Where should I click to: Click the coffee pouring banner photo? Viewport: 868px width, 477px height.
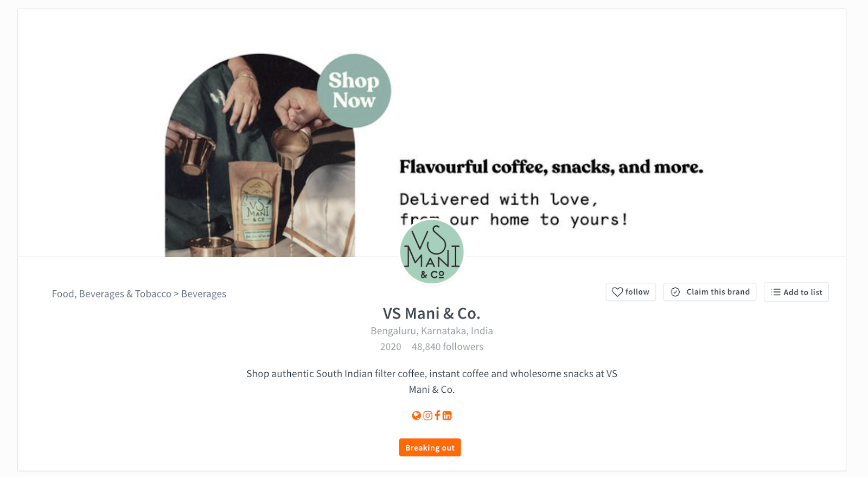pyautogui.click(x=260, y=155)
